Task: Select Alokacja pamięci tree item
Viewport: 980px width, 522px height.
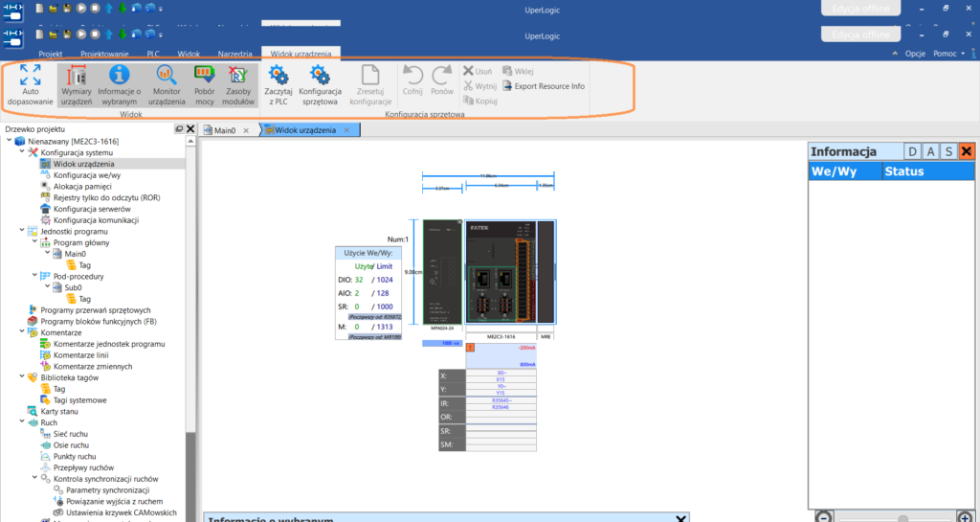Action: tap(82, 187)
